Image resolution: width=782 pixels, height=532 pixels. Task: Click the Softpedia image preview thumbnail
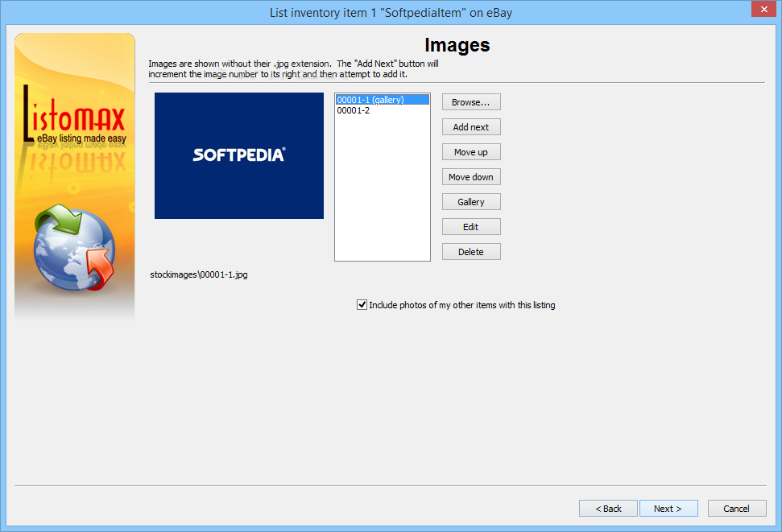(239, 155)
